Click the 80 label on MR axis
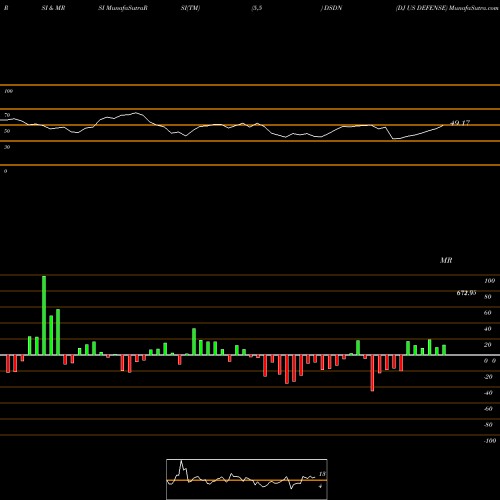 click(488, 297)
